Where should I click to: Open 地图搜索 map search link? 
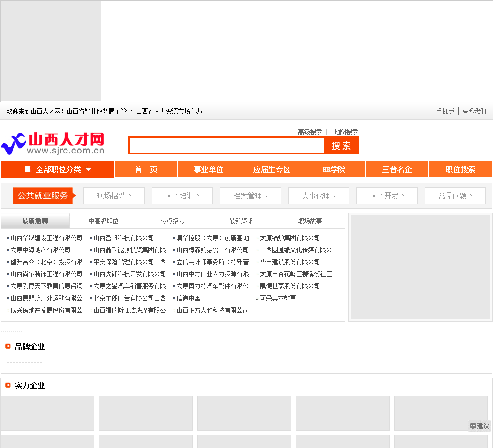click(346, 132)
